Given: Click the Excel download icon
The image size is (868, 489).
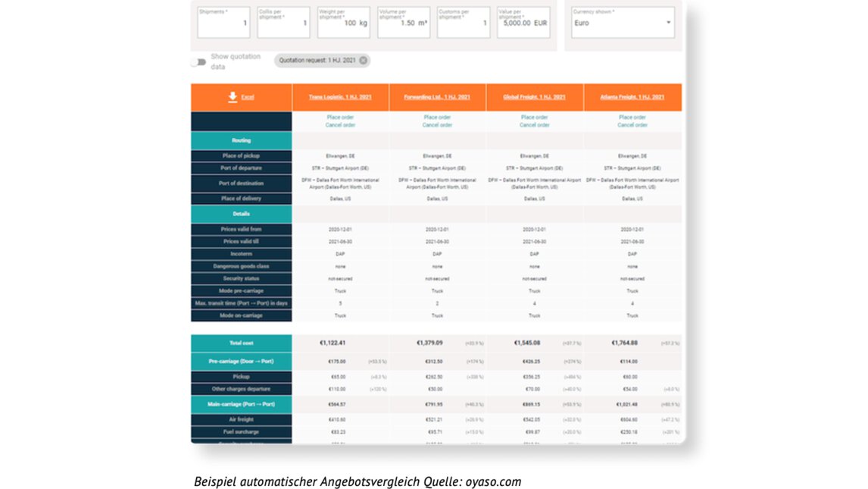Looking at the screenshot, I should pos(233,97).
